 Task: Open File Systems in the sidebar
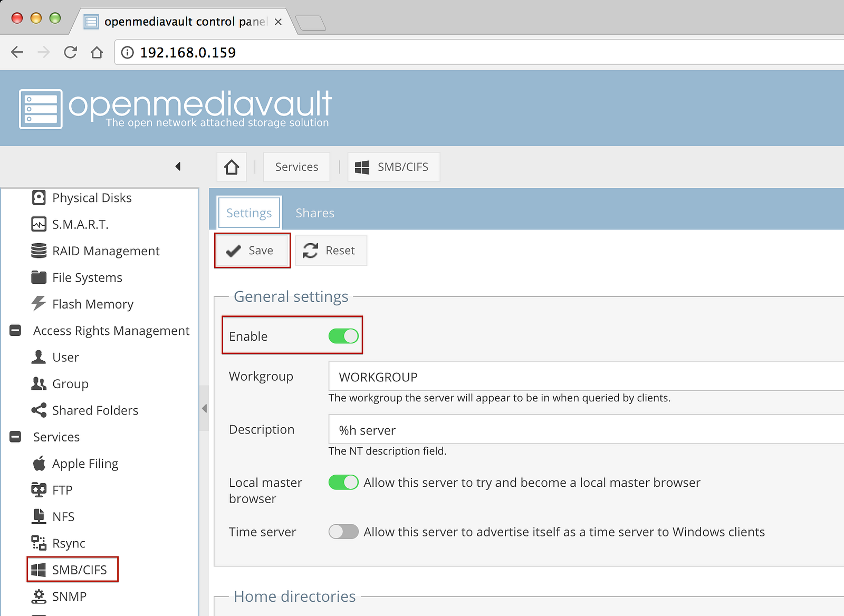point(87,277)
